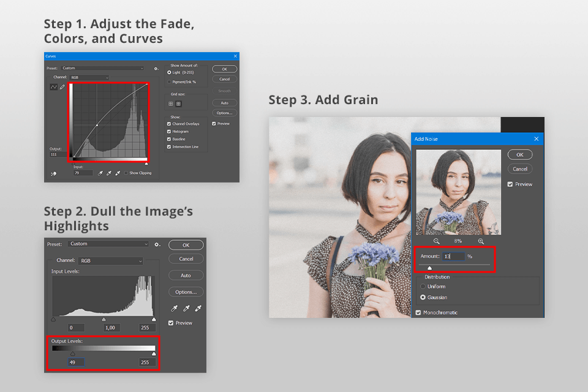Click the input levels 0 field
The width and height of the screenshot is (588, 392).
click(x=76, y=328)
